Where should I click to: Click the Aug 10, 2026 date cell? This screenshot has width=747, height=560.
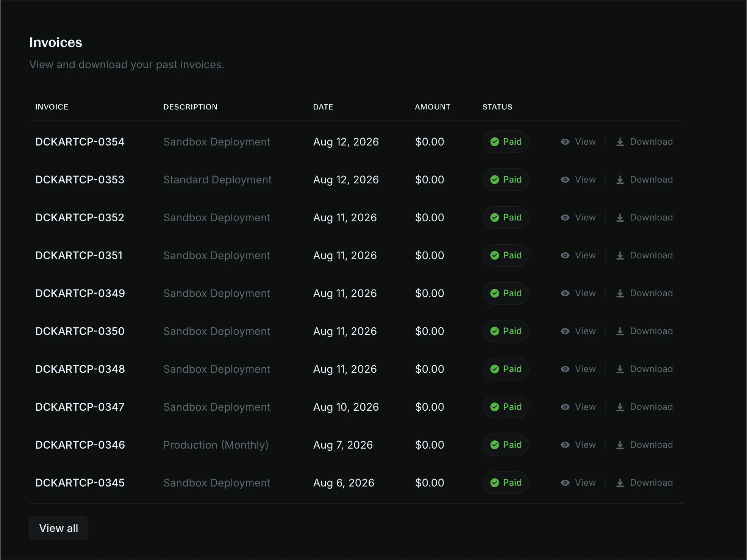click(346, 407)
